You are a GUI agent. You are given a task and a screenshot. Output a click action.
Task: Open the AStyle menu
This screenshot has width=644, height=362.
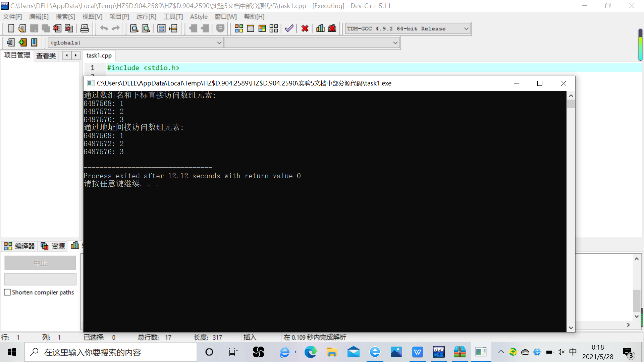click(x=199, y=17)
